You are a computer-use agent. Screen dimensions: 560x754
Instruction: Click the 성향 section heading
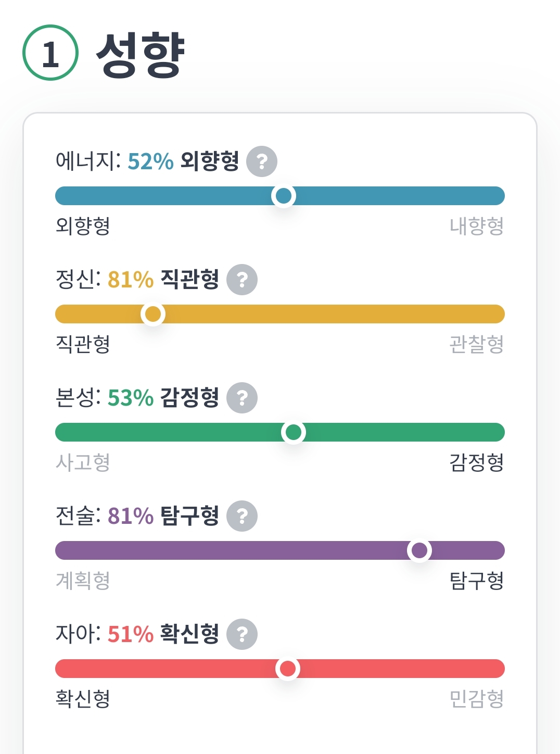(x=141, y=54)
